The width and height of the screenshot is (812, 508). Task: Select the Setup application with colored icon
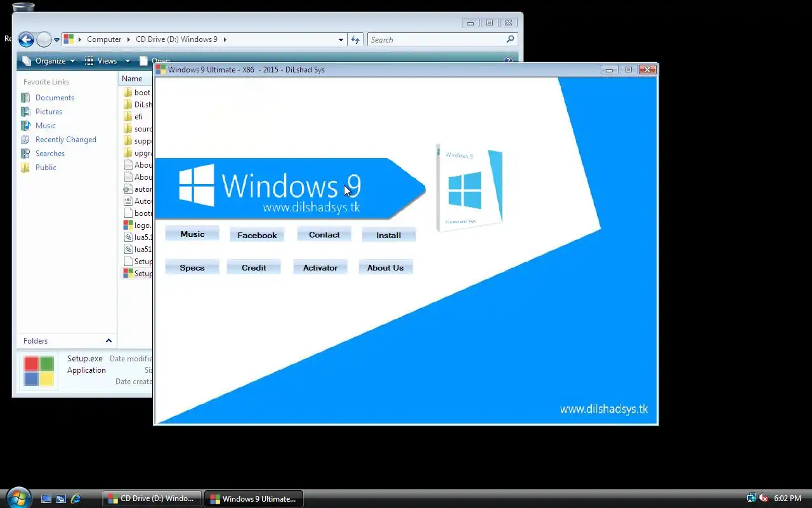[138, 274]
